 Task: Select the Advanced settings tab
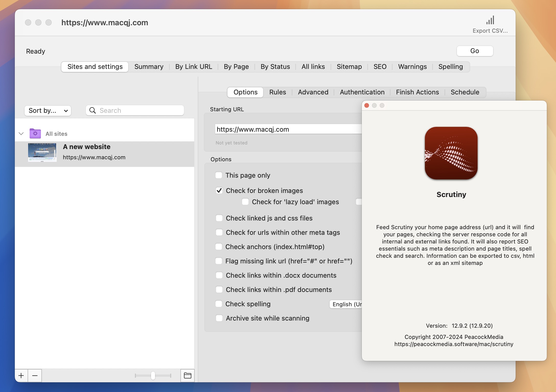click(x=313, y=92)
